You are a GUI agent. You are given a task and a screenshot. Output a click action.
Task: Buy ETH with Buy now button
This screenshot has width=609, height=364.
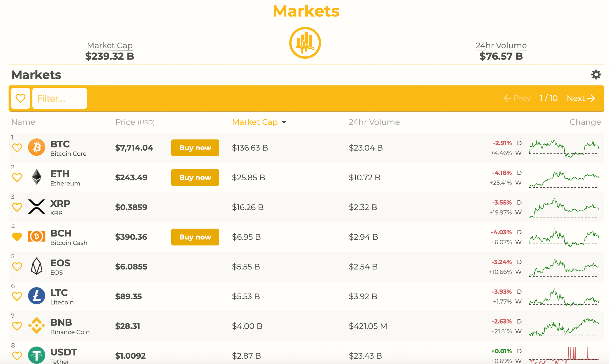[x=195, y=178]
